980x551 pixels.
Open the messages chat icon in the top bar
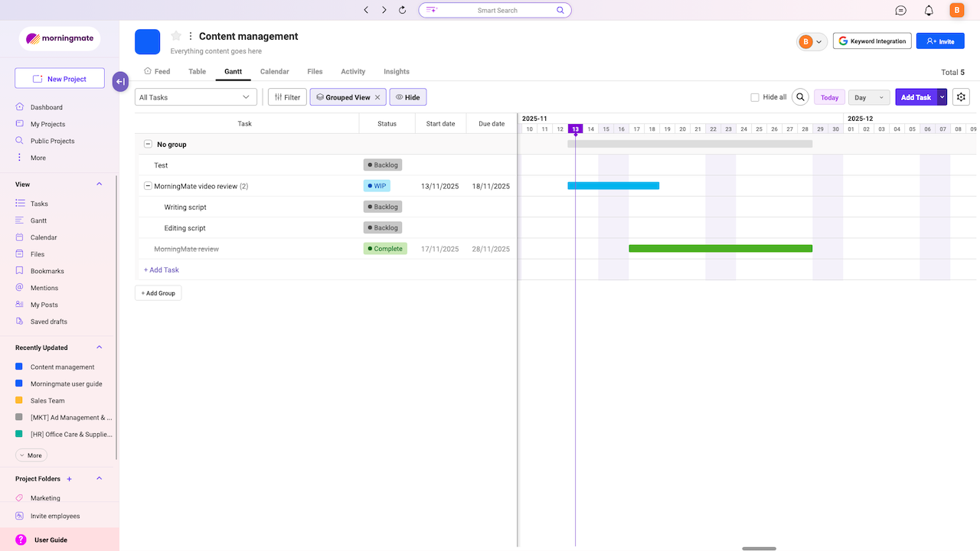click(x=900, y=10)
